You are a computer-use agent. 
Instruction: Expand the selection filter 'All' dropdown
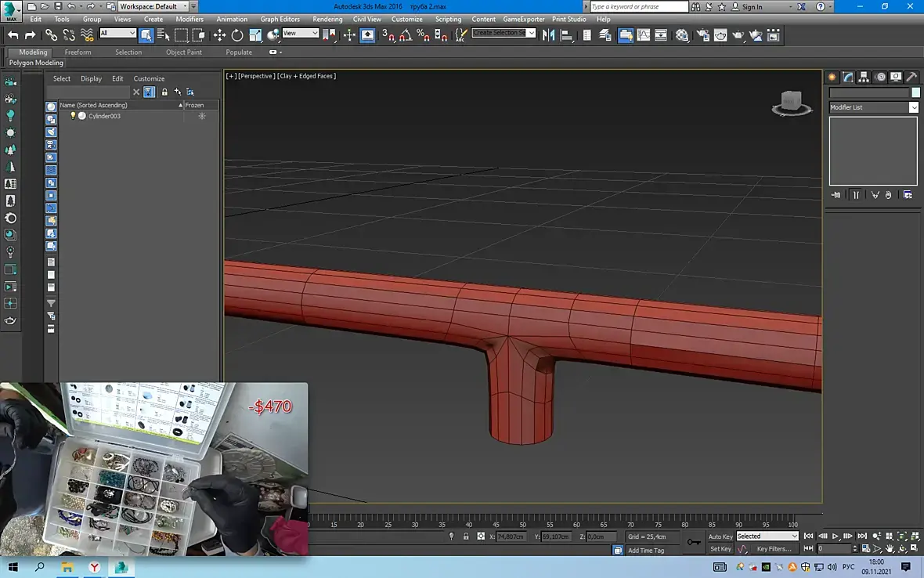(117, 34)
